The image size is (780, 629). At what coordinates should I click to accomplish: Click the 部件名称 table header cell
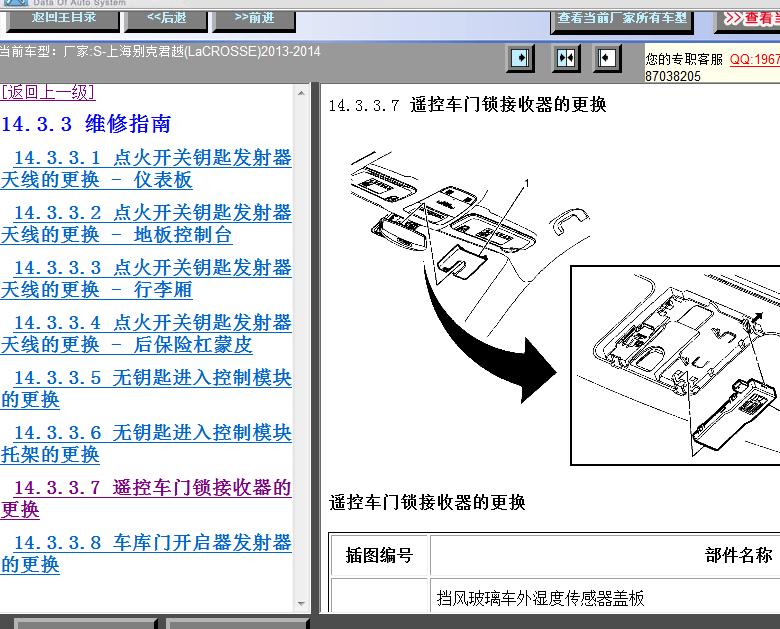click(605, 555)
